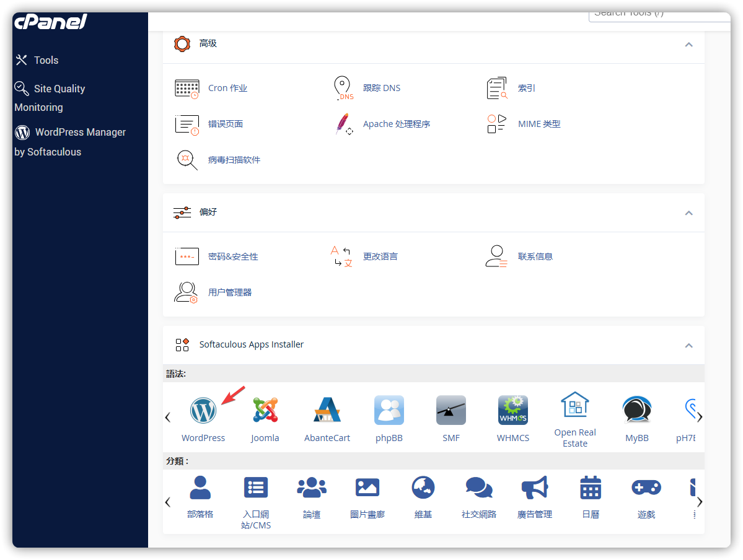The image size is (743, 560).
Task: Open the 密码&安全性 icon
Action: (187, 256)
